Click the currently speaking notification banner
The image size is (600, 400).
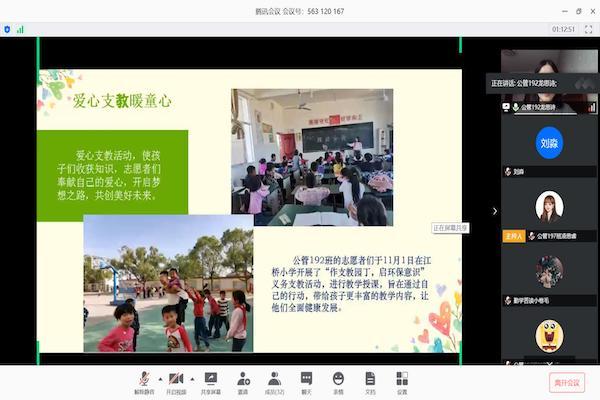coord(541,83)
